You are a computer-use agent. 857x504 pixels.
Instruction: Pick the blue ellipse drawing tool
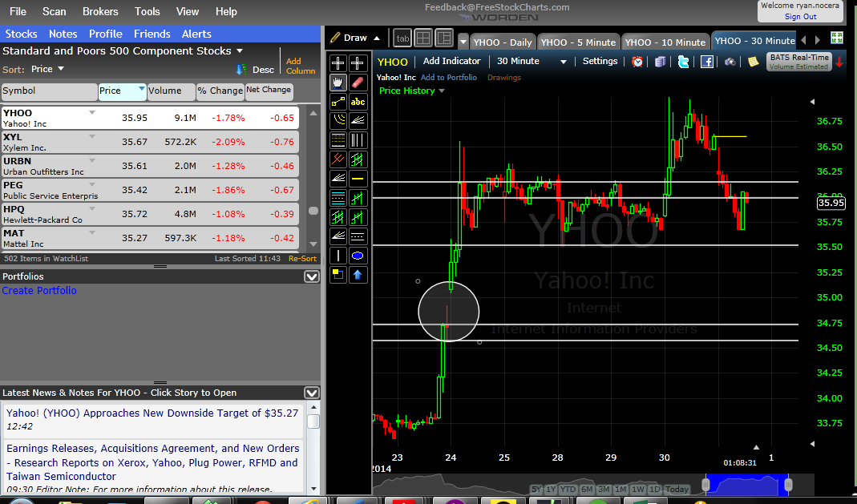point(358,256)
